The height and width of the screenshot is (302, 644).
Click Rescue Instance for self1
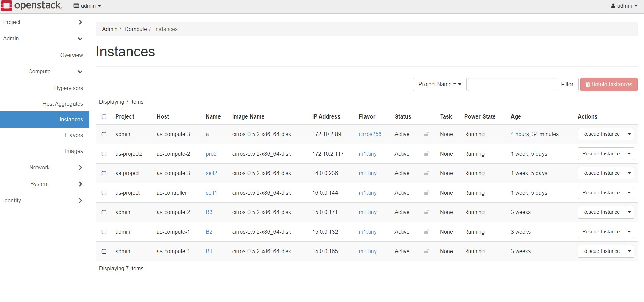point(601,193)
